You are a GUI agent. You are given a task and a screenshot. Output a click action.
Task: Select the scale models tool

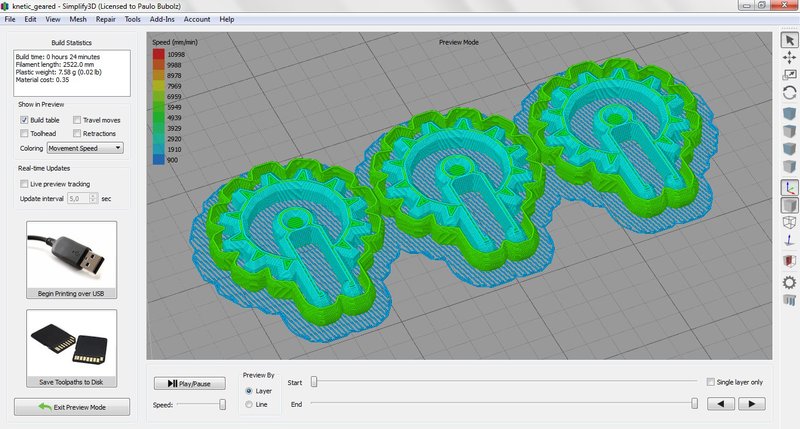[789, 75]
